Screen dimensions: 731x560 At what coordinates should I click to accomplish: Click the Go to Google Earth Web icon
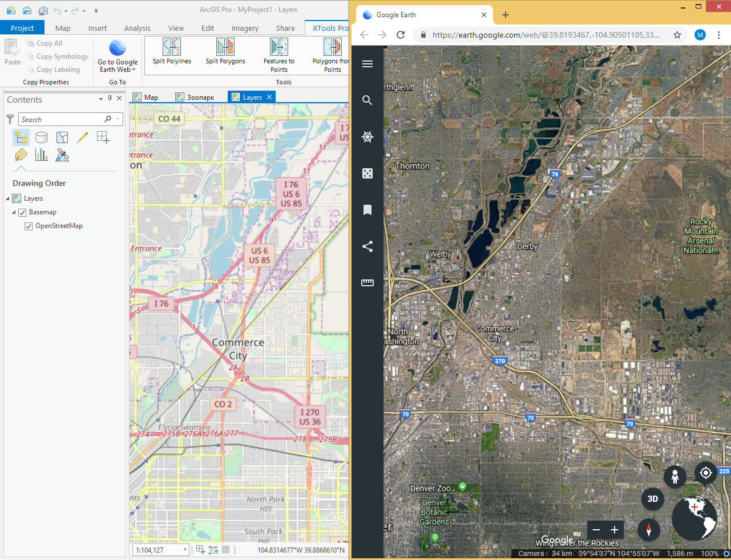click(x=118, y=48)
